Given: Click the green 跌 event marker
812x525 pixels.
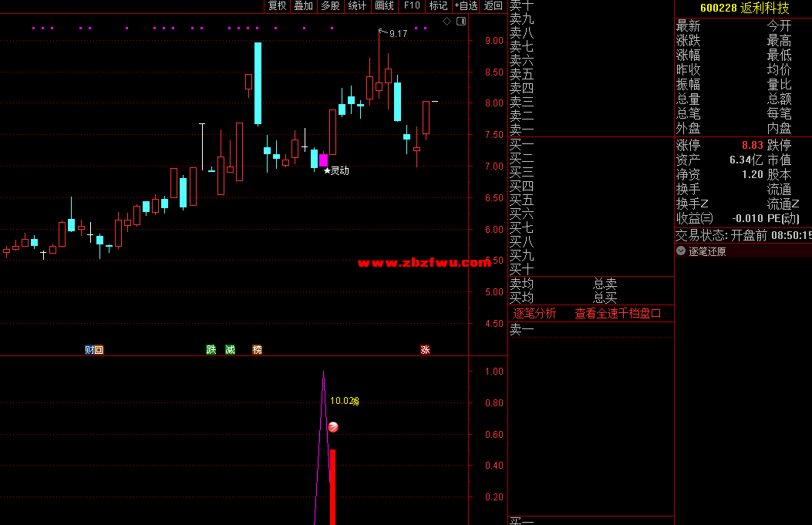Looking at the screenshot, I should pos(211,350).
